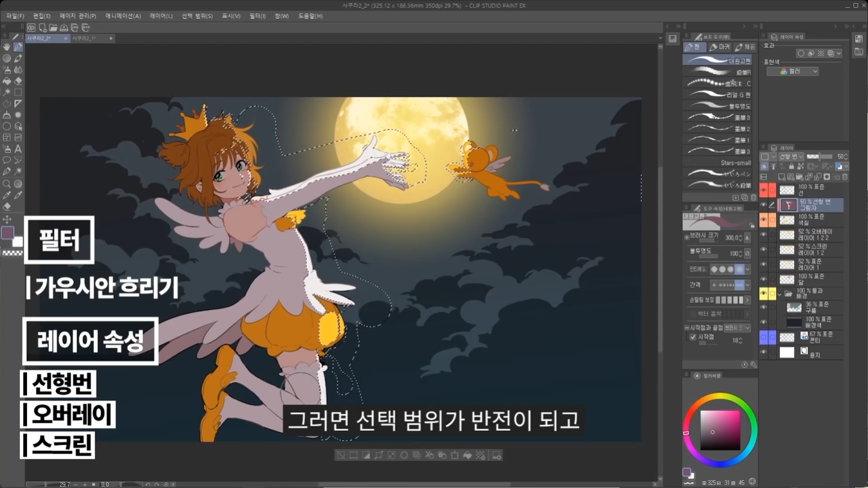Switch to the '마커' sub tool tab
This screenshot has width=868, height=488.
tap(720, 47)
